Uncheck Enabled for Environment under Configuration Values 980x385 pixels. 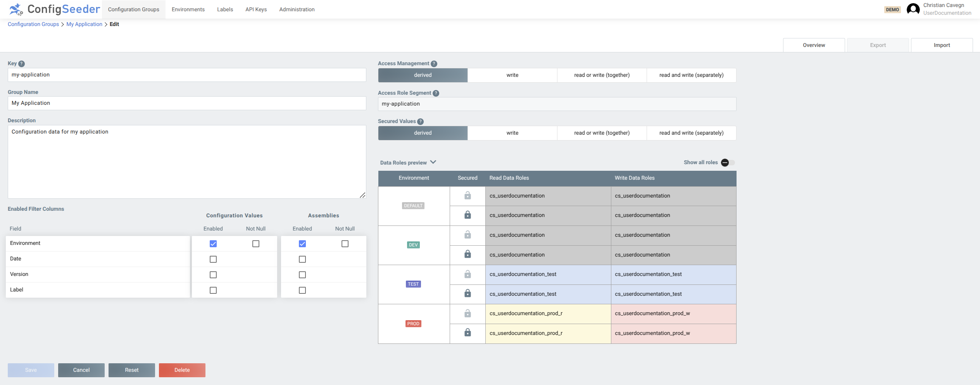tap(213, 243)
